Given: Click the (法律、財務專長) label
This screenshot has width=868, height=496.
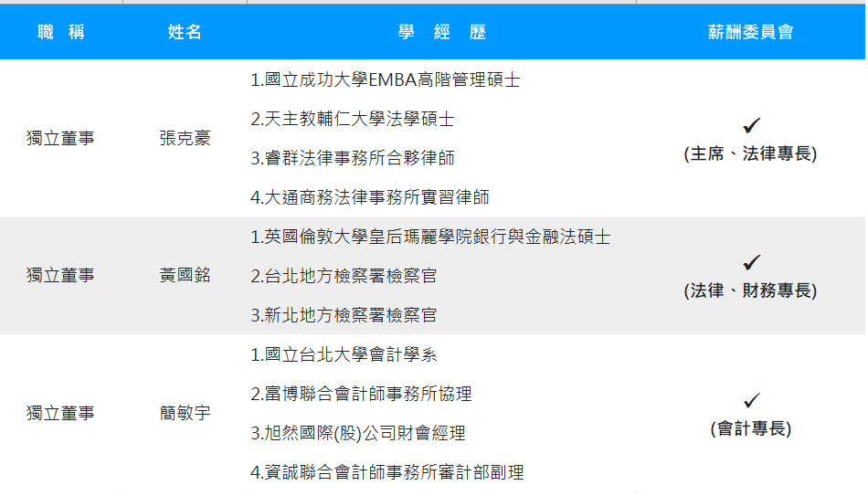Looking at the screenshot, I should [x=750, y=291].
